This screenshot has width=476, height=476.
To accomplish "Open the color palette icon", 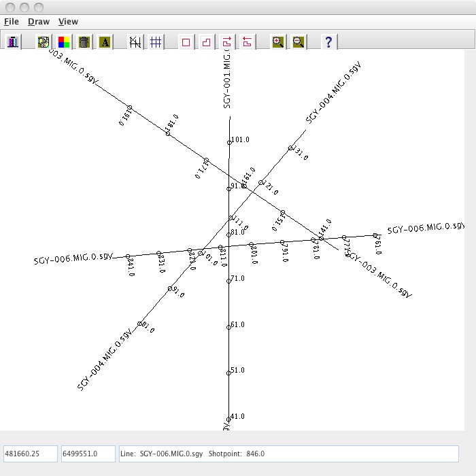I will pyautogui.click(x=64, y=42).
